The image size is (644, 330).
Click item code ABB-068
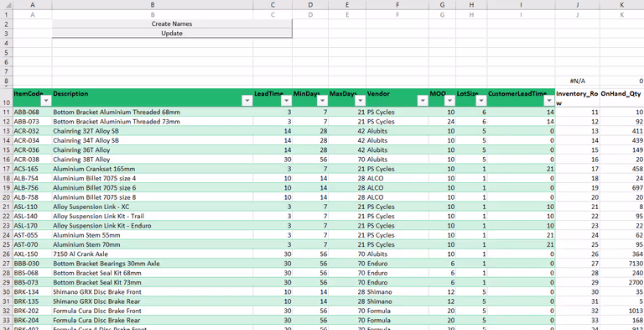(33, 112)
